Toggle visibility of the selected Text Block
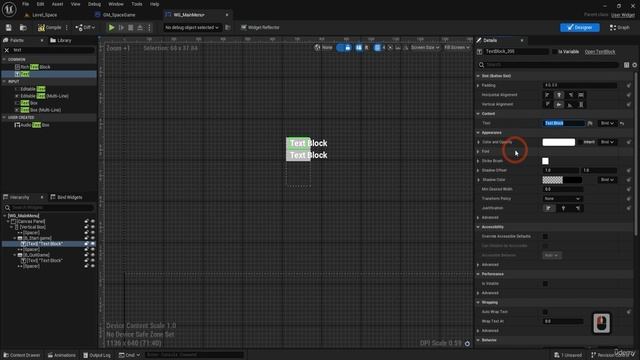 point(93,244)
